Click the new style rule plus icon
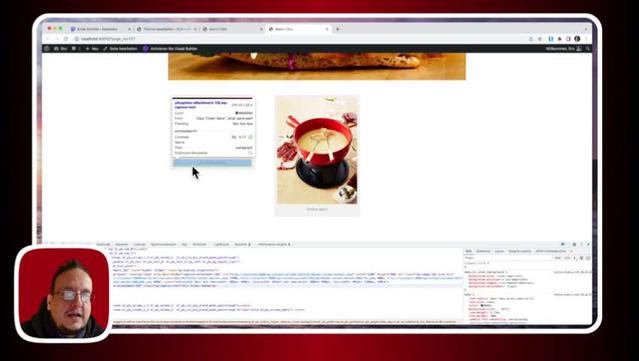Screen dimensions: 639x361 pos(575,258)
